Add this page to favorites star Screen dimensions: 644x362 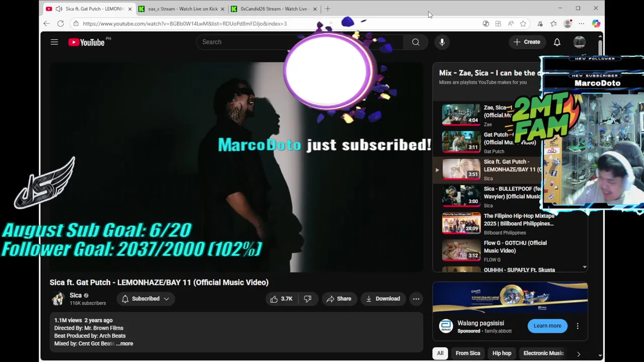point(523,24)
